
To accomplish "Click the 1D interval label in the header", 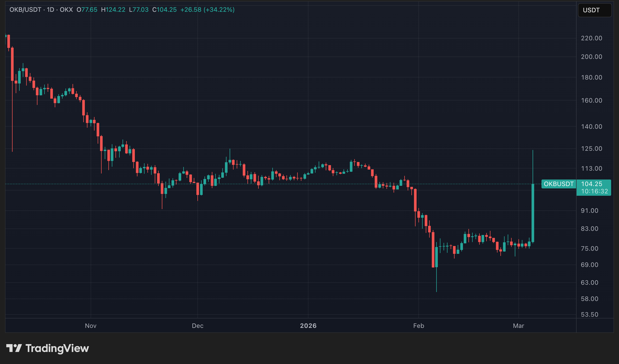I will point(51,10).
